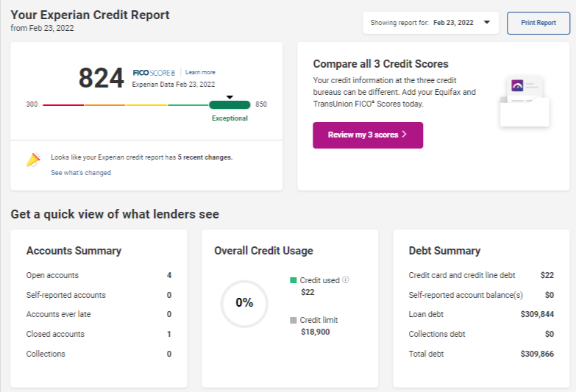The height and width of the screenshot is (392, 576).
Task: Click the gray Credit limit legend swatch
Action: pos(293,320)
